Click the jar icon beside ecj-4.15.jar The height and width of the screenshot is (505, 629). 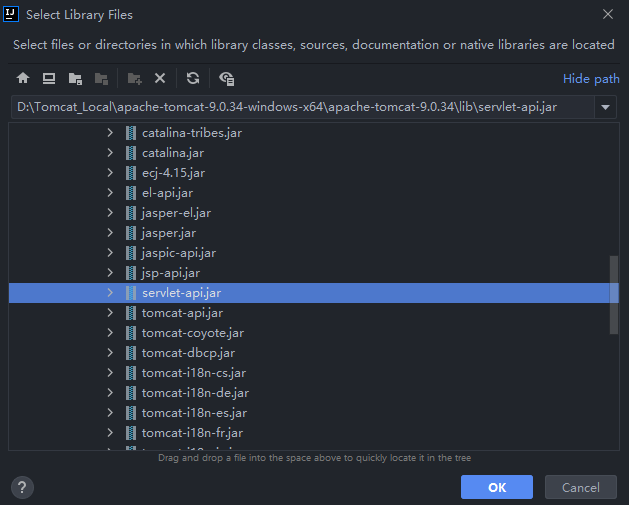131,173
